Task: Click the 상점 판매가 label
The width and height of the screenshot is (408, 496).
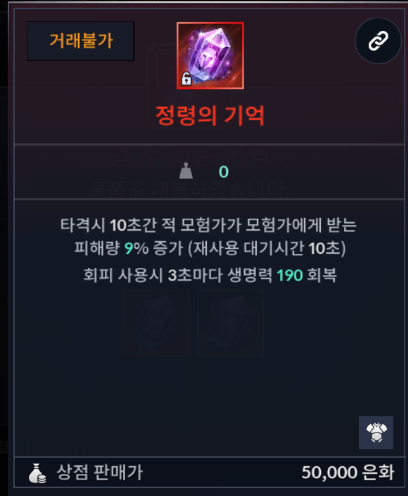Action: pos(100,472)
